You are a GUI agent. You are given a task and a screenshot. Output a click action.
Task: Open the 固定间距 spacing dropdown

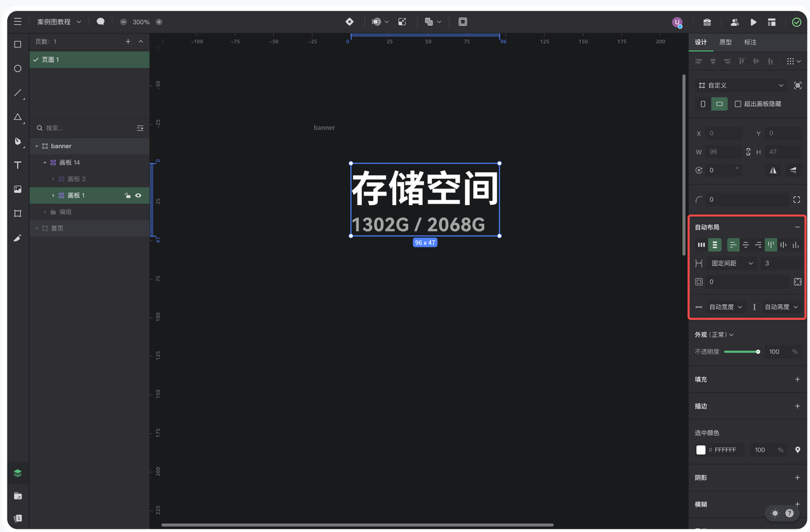pos(732,263)
